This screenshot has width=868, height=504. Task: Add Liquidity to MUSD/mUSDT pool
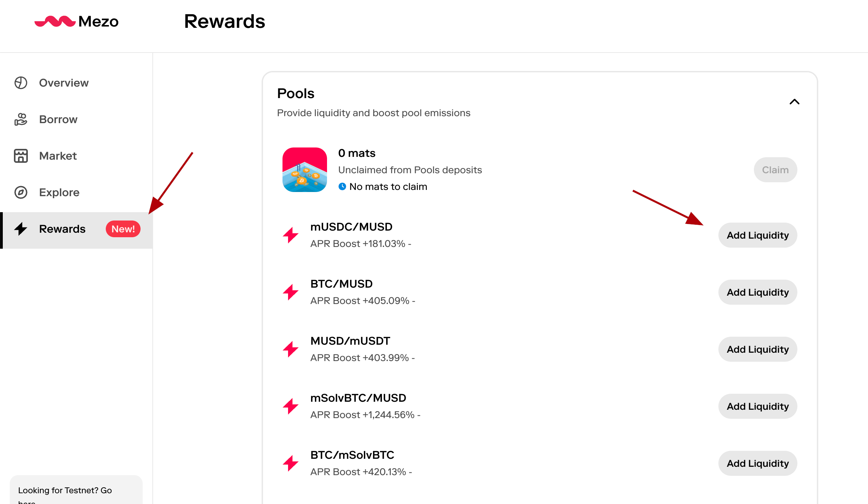757,349
